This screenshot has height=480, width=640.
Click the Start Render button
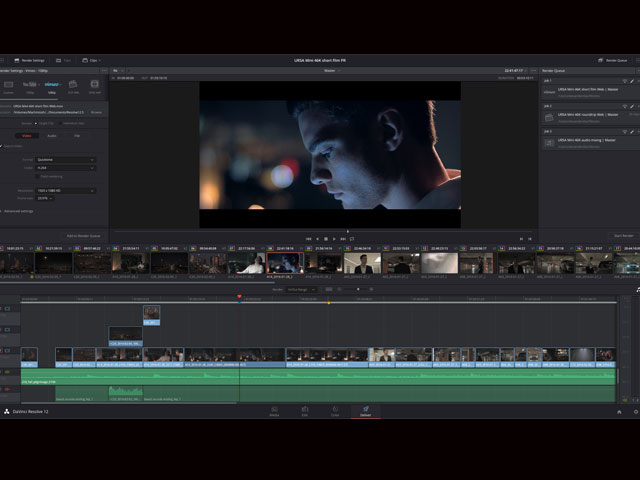click(624, 236)
